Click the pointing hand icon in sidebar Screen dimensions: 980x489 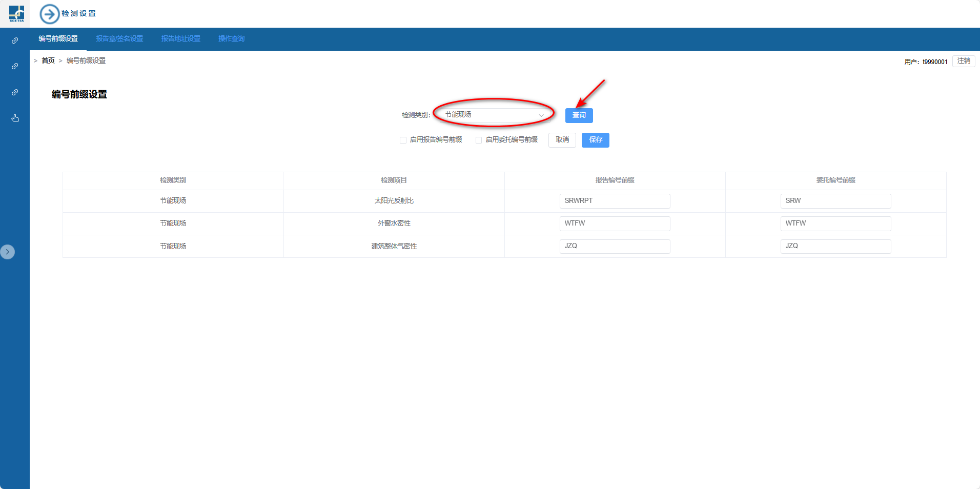[15, 118]
